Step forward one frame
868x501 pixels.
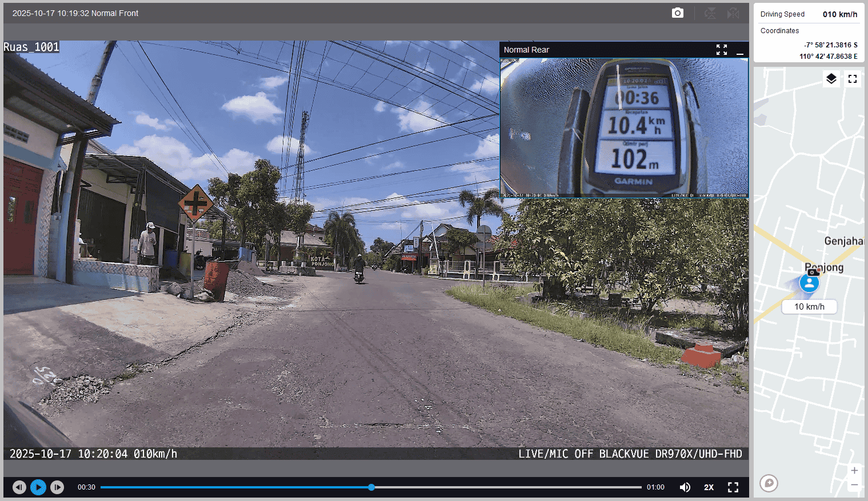(57, 487)
